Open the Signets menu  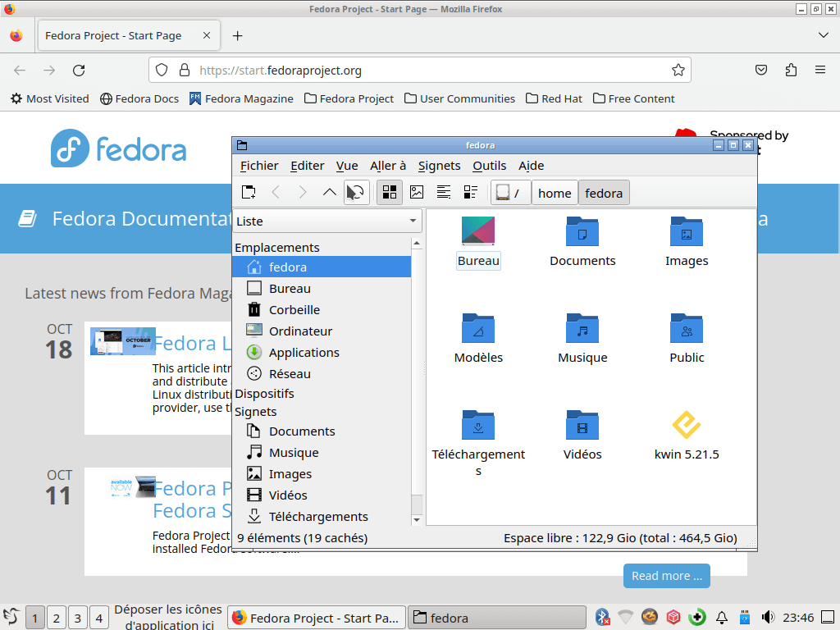(440, 166)
